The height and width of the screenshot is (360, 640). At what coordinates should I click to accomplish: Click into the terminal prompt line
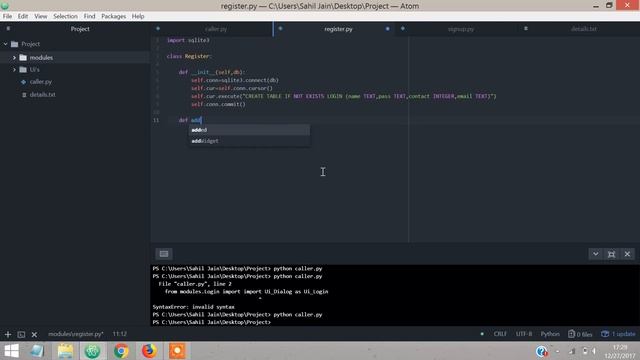click(211, 322)
